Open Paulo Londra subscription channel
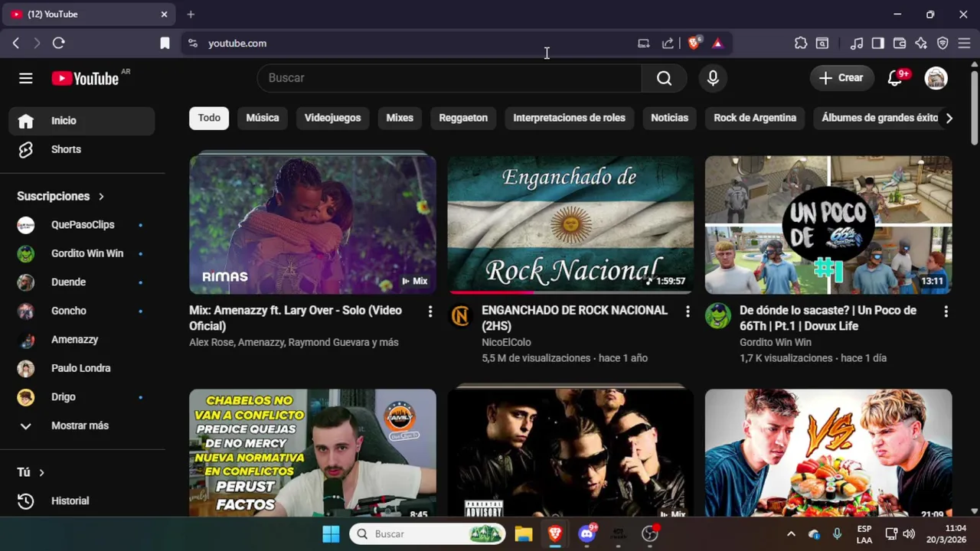 pos(82,368)
